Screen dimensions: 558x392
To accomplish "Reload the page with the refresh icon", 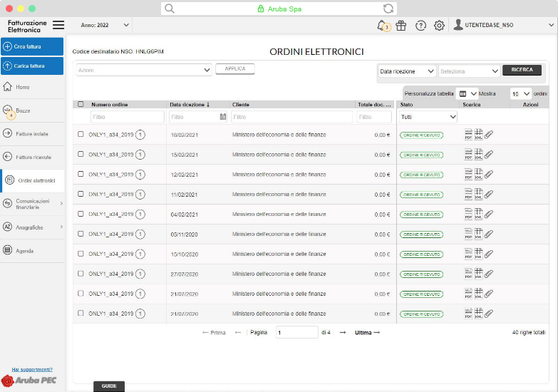I will click(x=388, y=9).
